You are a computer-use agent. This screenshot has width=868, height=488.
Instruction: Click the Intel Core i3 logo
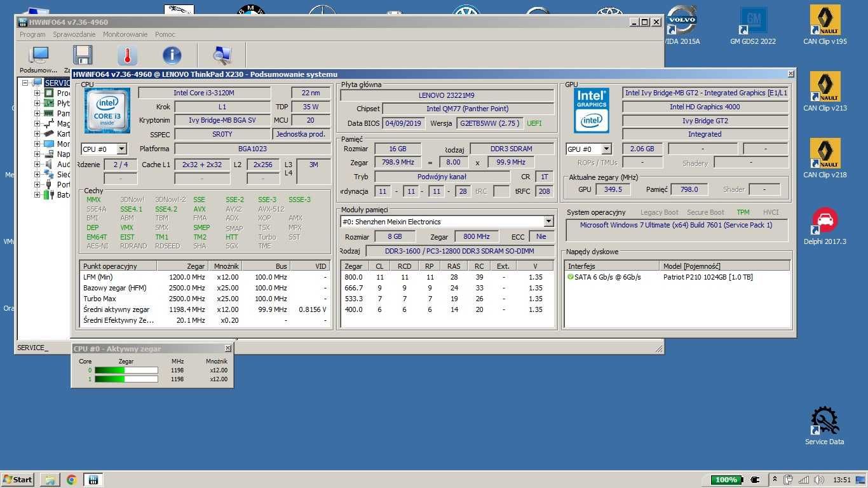tap(107, 111)
